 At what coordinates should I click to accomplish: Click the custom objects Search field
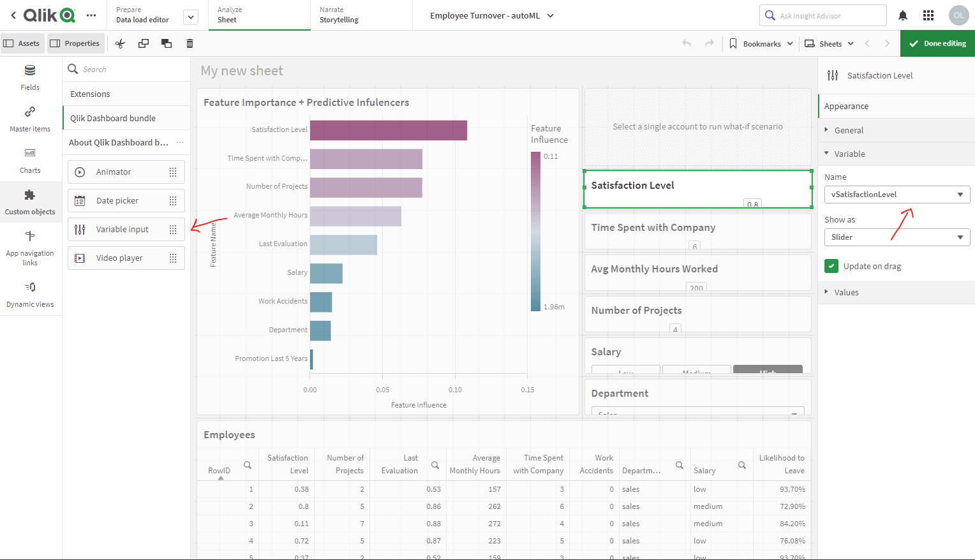pos(126,69)
